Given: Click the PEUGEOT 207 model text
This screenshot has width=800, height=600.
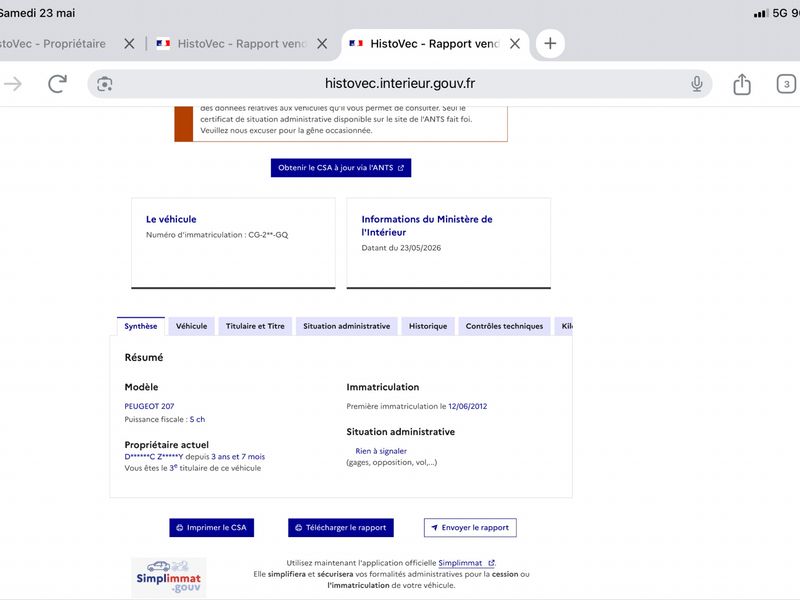Looking at the screenshot, I should click(149, 406).
